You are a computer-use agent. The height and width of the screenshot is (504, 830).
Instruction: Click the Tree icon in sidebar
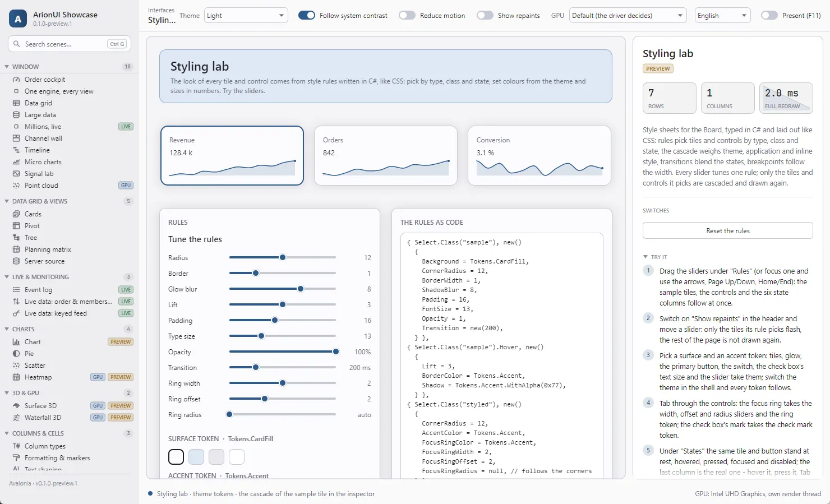(x=16, y=238)
